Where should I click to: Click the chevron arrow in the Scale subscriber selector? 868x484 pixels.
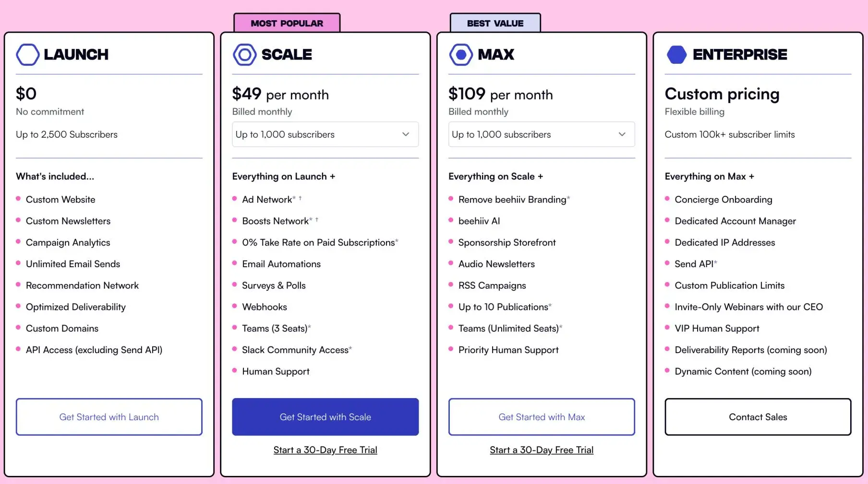coord(406,134)
